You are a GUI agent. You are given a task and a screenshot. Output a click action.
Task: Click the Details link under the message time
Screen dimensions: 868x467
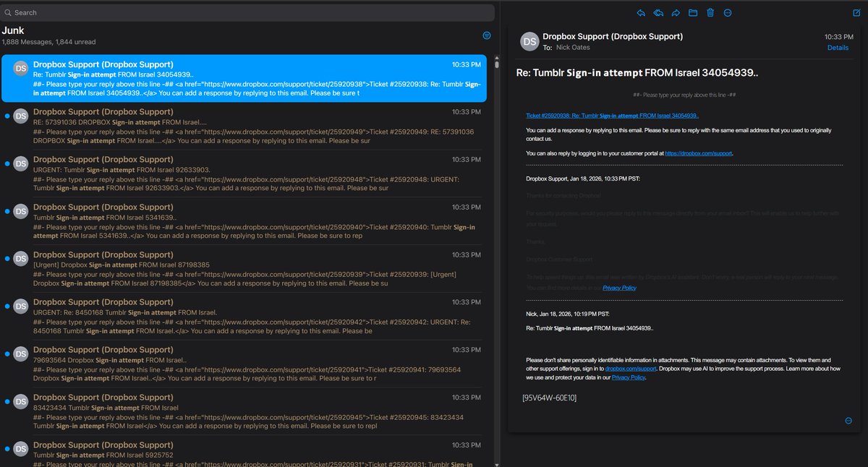pos(838,48)
